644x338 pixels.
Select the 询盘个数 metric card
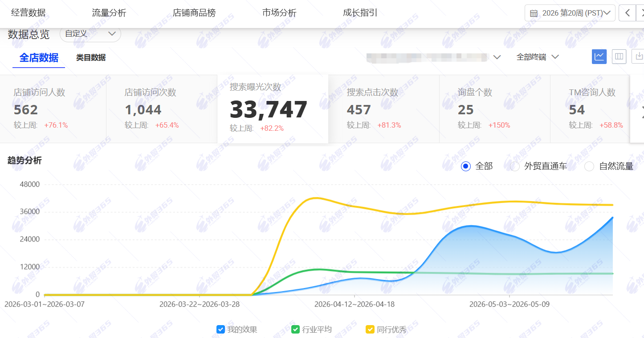[x=495, y=109]
